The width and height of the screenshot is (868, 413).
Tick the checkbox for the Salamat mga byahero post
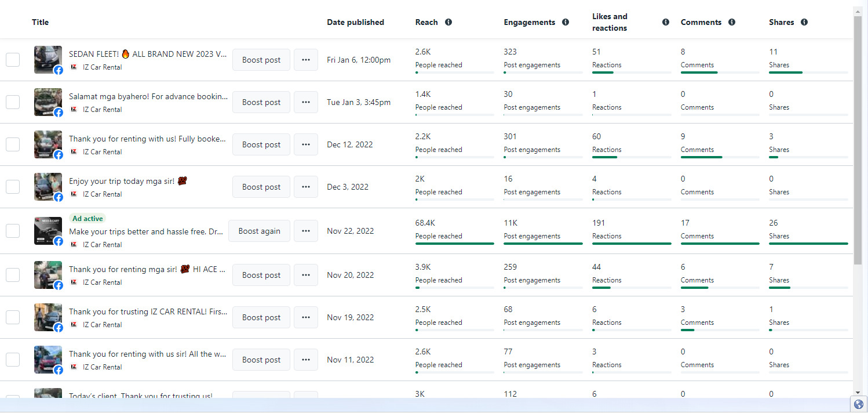tap(13, 102)
